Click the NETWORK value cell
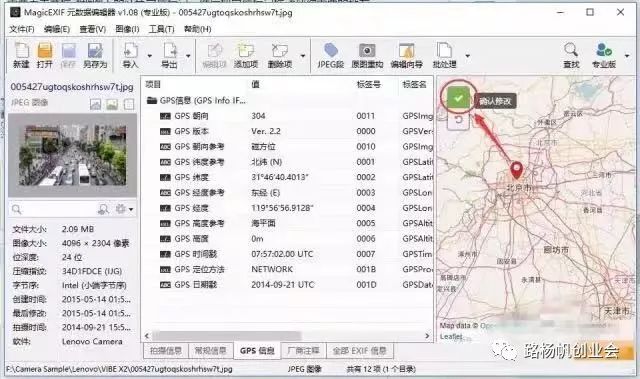This screenshot has width=640, height=379. coord(272,269)
